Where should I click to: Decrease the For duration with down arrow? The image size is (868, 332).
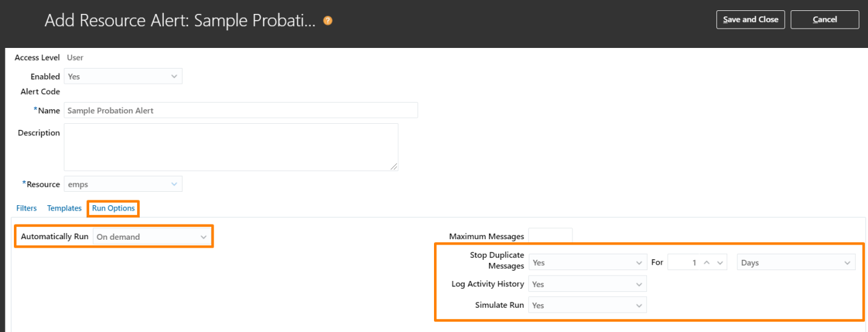[720, 263]
